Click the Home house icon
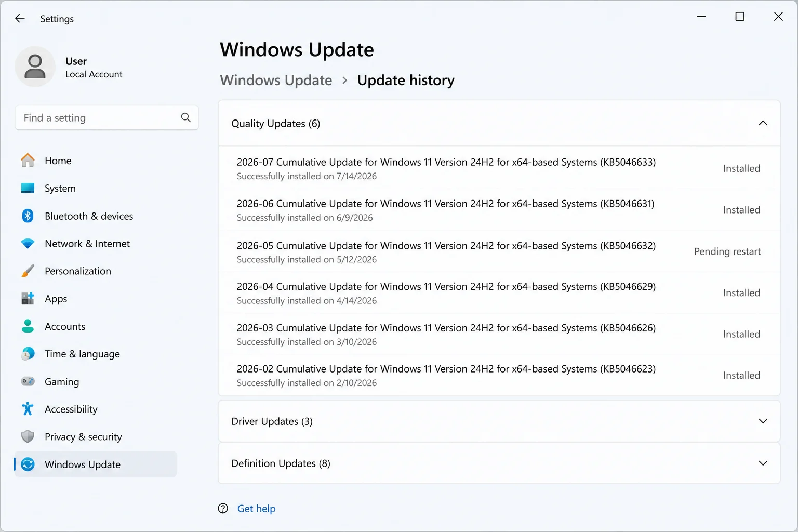Screen dimensions: 798x532 point(28,161)
